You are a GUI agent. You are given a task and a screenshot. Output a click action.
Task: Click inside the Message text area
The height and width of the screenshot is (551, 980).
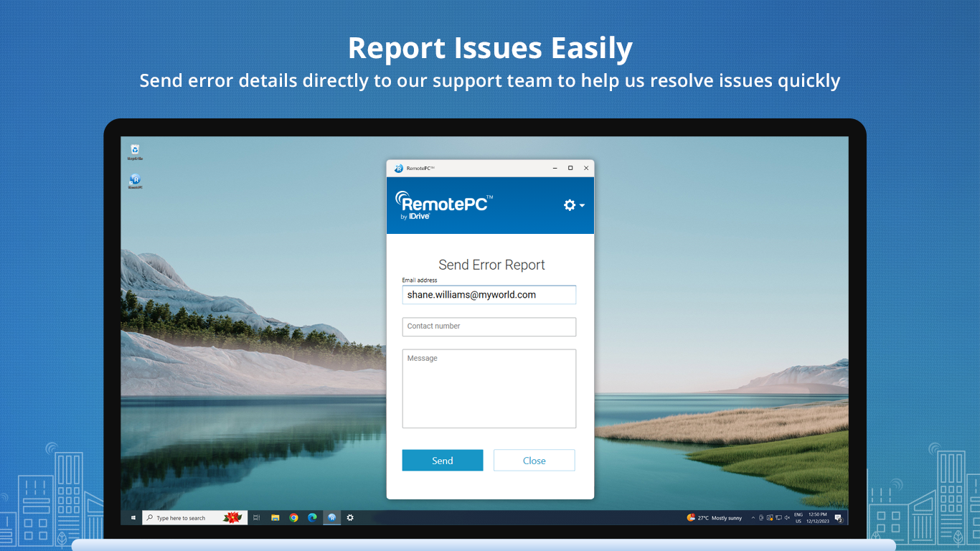(489, 387)
